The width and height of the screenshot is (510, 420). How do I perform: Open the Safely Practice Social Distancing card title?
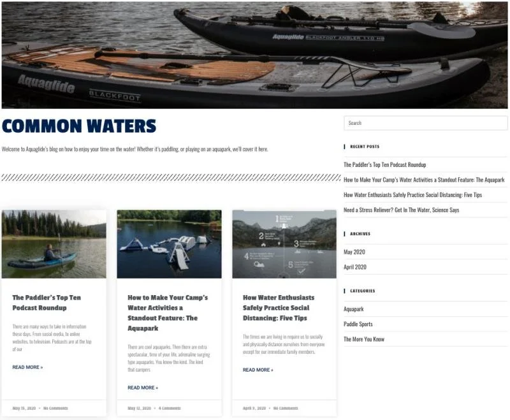pos(279,308)
